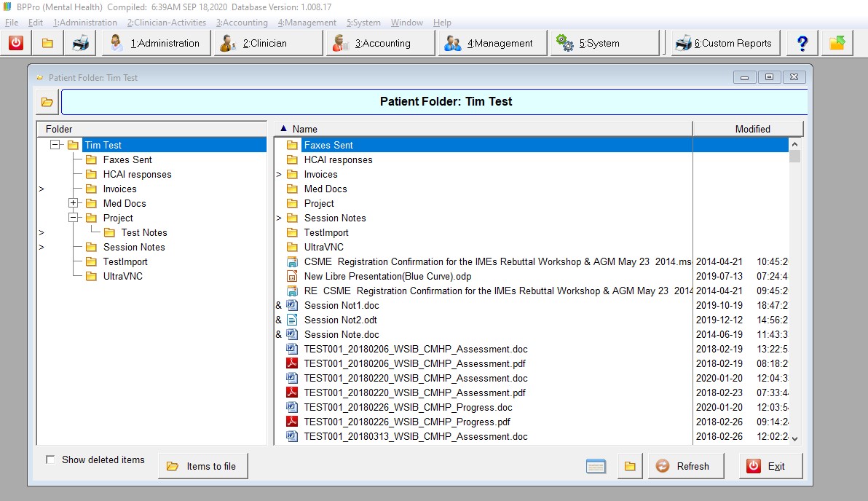
Task: Collapse the Project folder tree node
Action: click(73, 218)
